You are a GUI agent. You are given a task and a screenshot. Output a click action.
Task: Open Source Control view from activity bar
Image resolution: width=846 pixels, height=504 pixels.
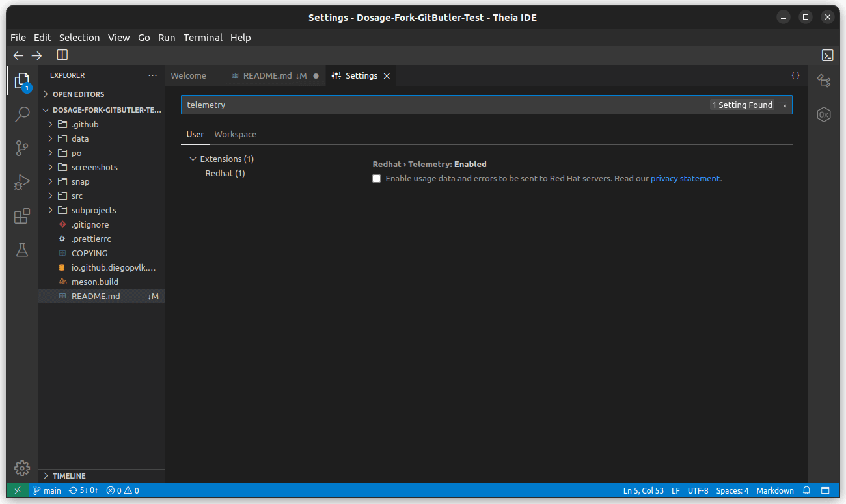click(21, 148)
